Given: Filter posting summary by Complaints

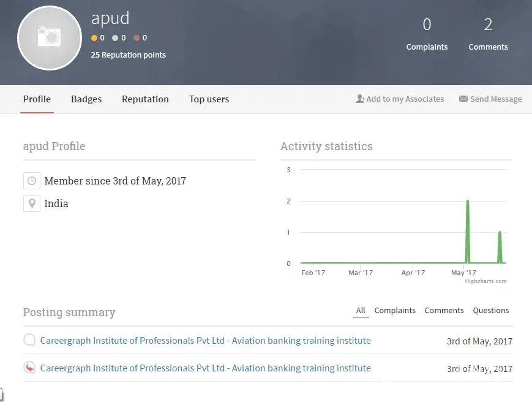Looking at the screenshot, I should (x=395, y=311).
